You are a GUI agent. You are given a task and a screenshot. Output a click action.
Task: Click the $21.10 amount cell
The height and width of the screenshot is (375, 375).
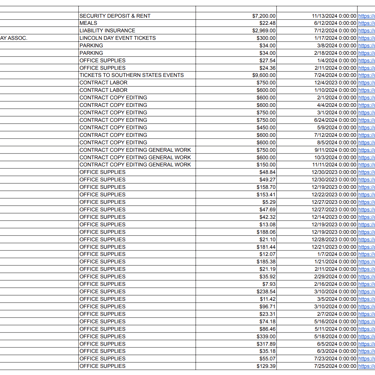236,239
